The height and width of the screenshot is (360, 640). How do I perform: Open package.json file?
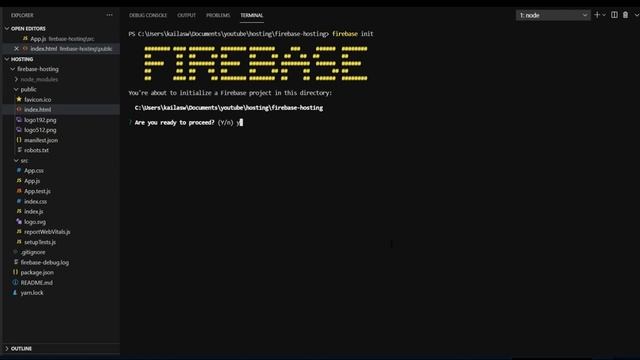(37, 272)
